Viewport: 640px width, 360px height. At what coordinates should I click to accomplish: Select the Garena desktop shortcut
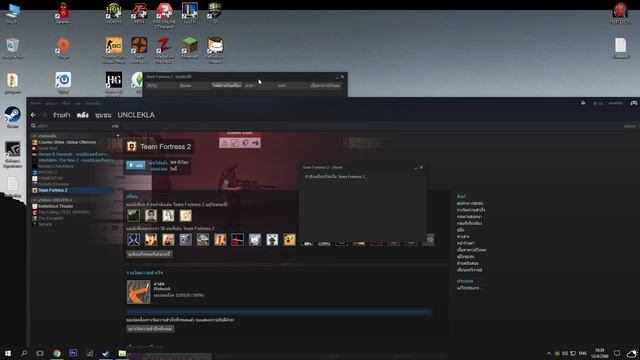pos(63,13)
